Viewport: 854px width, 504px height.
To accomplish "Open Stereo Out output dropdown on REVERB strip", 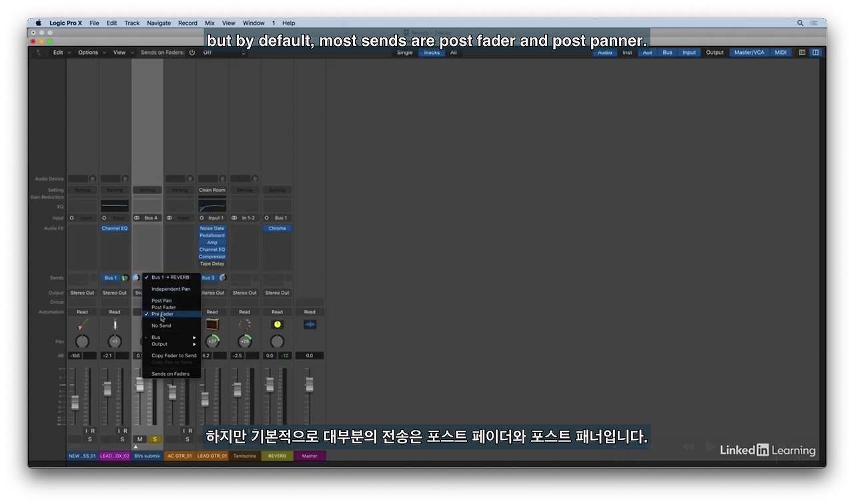I will coord(277,293).
